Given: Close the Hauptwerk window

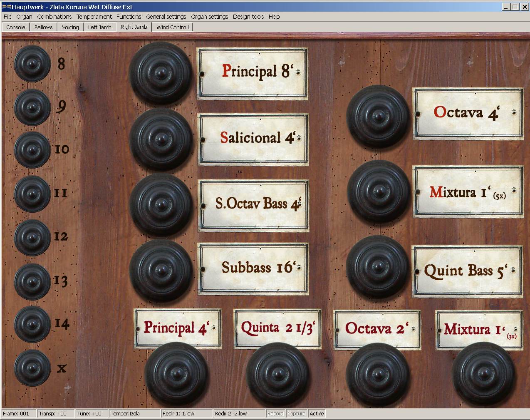Looking at the screenshot, I should [x=524, y=7].
